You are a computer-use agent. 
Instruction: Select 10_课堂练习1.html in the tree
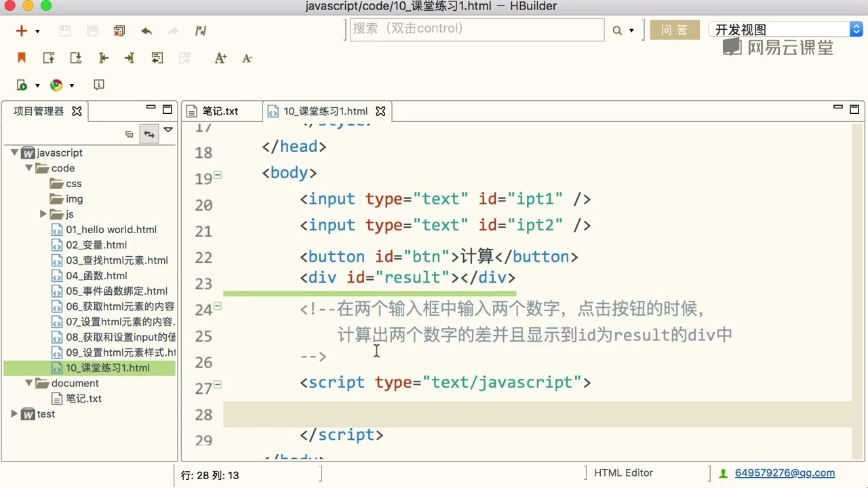click(x=101, y=368)
